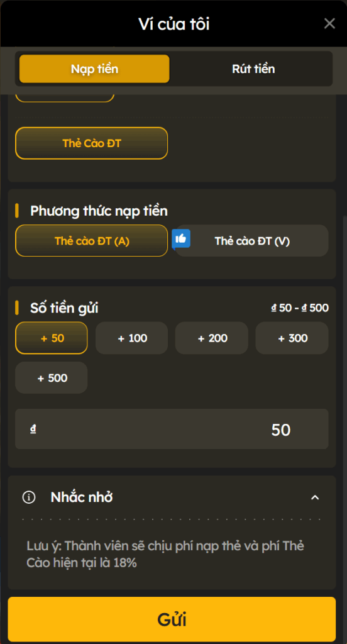
Task: Choose Thẻ cào ĐT (A) deposit method
Action: click(x=92, y=241)
